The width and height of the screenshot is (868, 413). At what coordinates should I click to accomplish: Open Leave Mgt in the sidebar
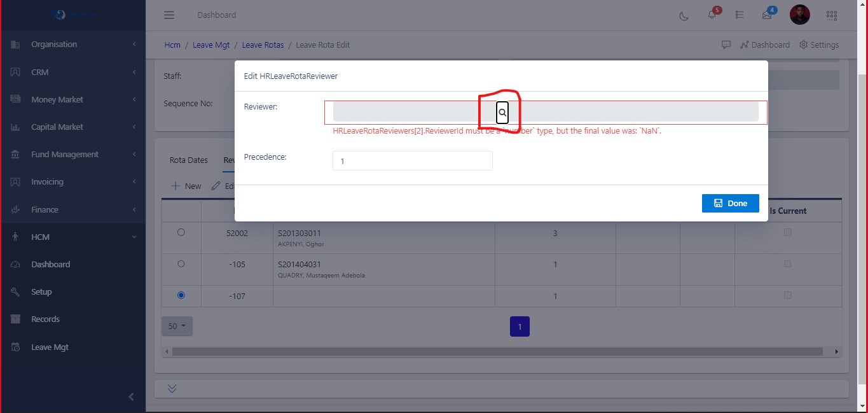50,347
